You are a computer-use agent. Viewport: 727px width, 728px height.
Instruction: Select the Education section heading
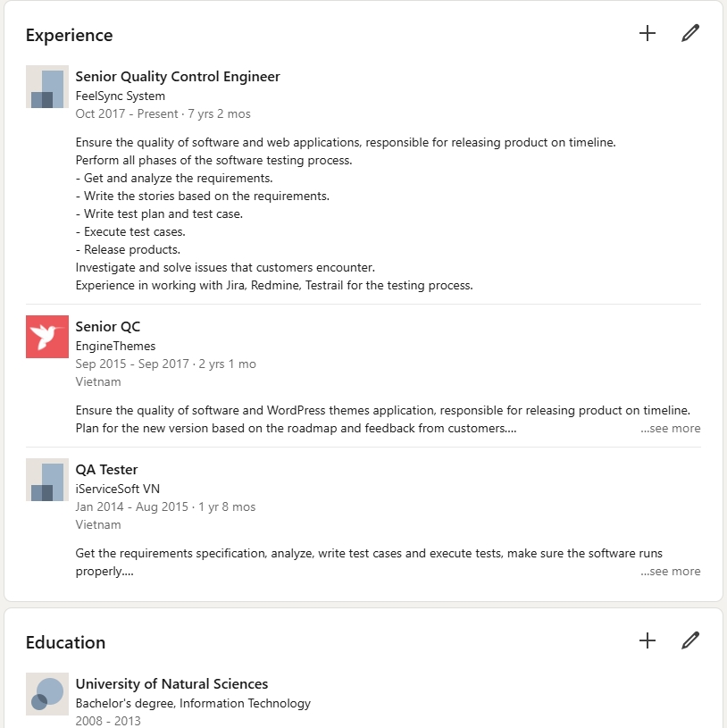pos(65,642)
